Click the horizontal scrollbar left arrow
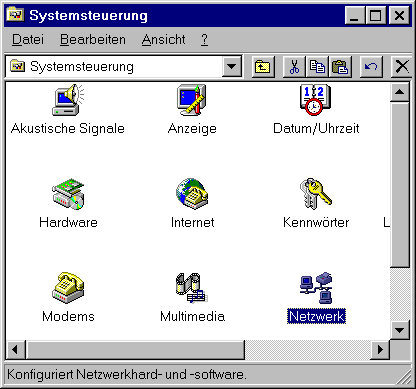 tap(15, 350)
